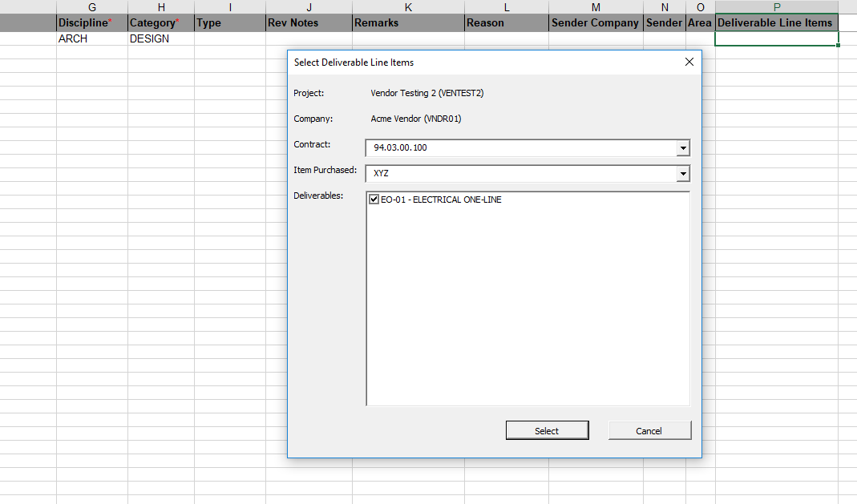
Task: Select entire column G by its header
Action: (x=91, y=7)
